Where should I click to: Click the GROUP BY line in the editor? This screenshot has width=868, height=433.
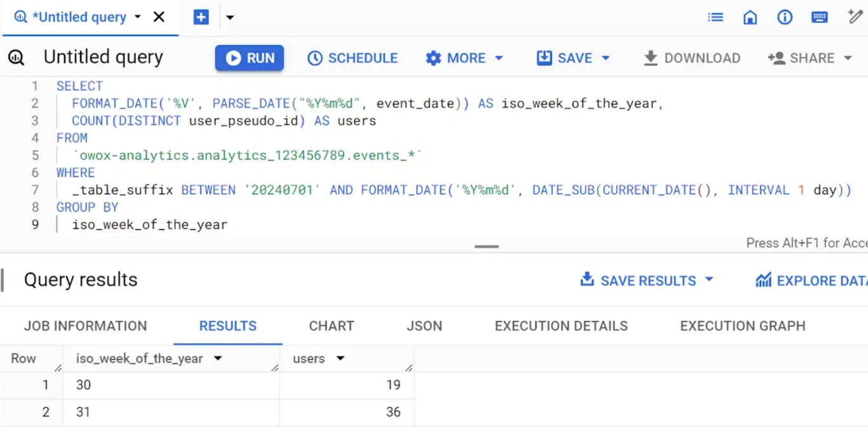coord(87,207)
